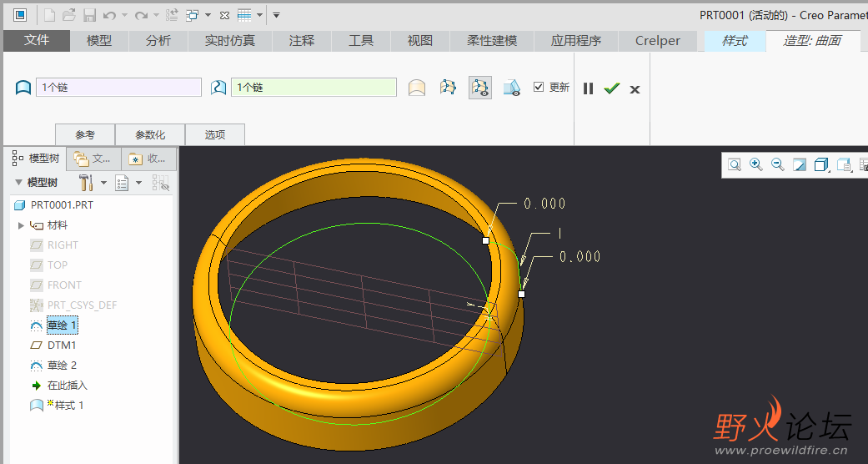Click the tree columns list icon

tap(122, 183)
